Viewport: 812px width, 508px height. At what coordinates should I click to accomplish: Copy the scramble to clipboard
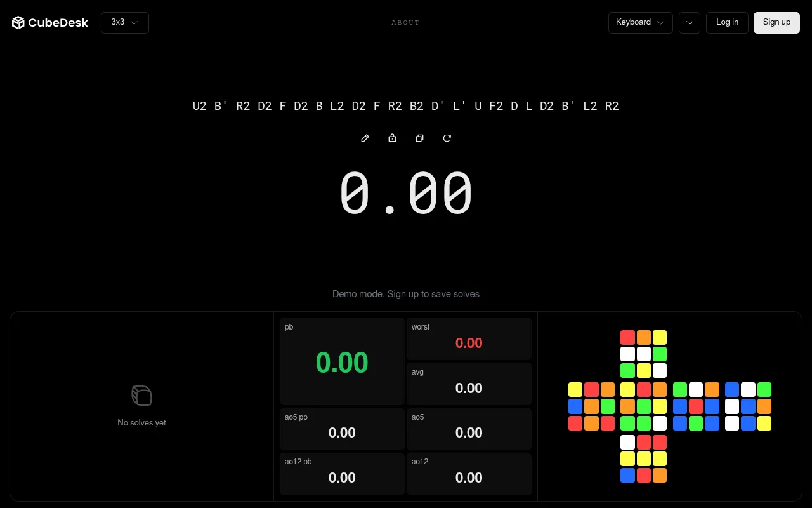419,138
